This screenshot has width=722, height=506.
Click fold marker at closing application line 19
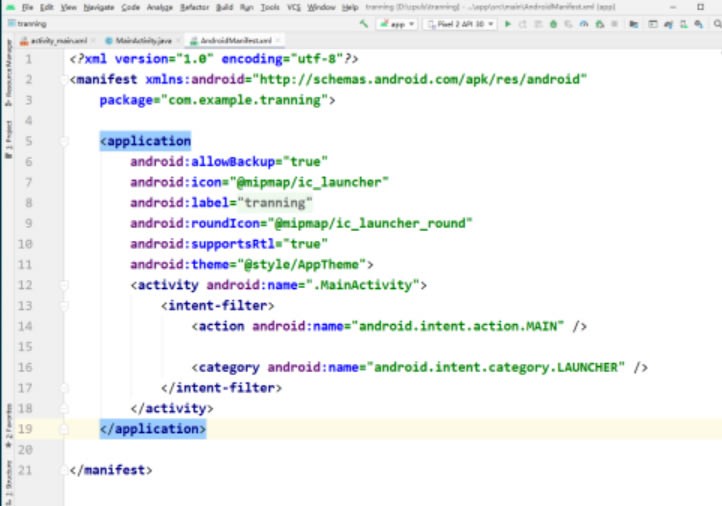(64, 429)
